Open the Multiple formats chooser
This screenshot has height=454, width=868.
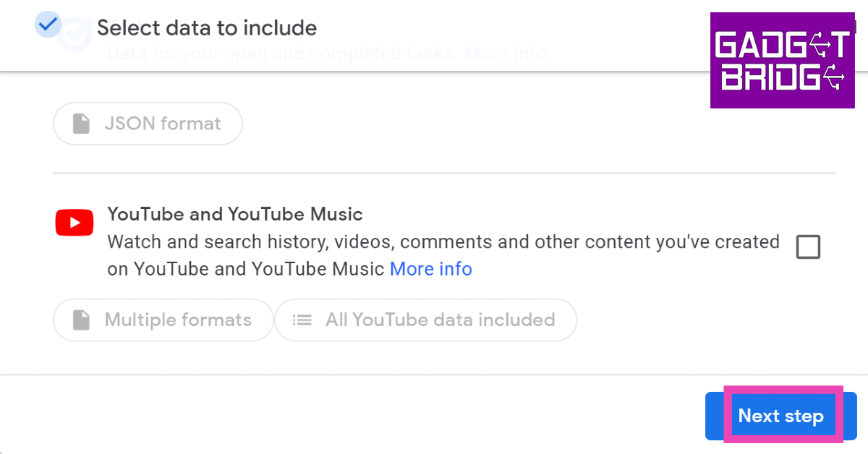point(163,320)
